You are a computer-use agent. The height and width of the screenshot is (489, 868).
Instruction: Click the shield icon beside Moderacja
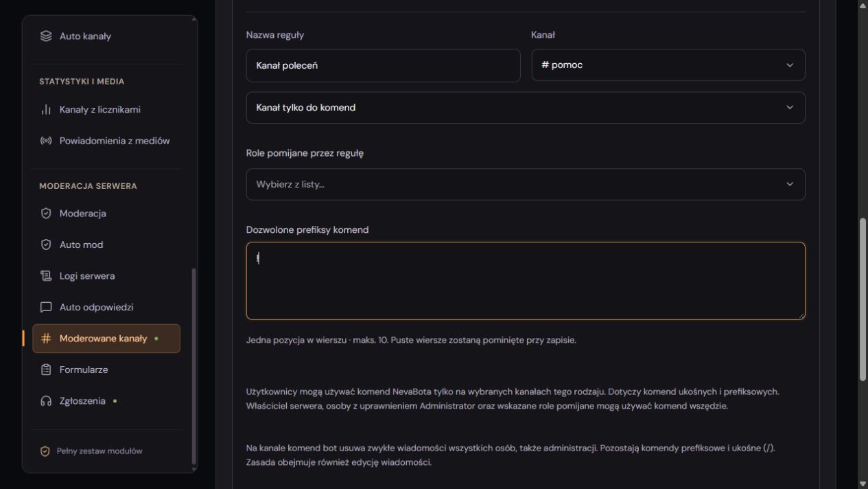46,214
